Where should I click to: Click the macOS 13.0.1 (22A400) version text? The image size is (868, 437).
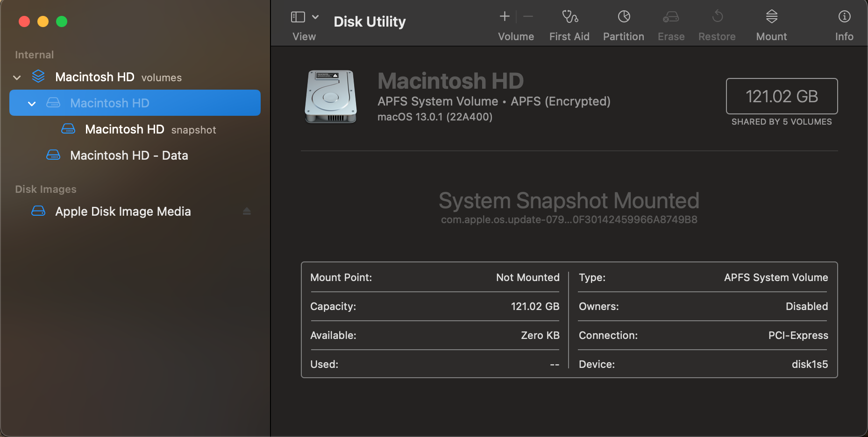[x=435, y=117]
